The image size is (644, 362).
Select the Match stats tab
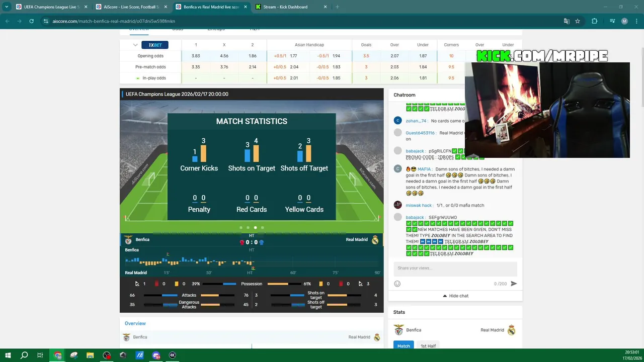tap(404, 345)
